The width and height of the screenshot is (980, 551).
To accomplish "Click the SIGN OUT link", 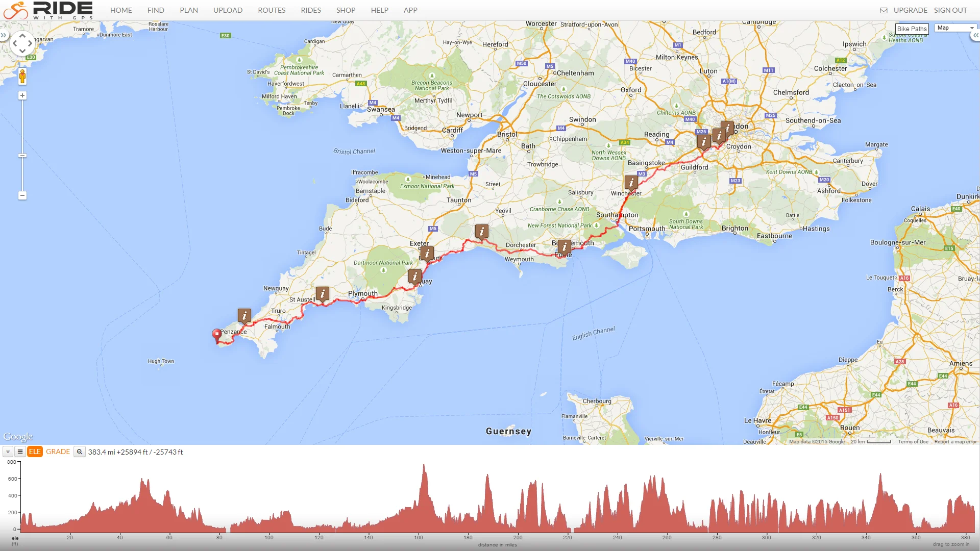I will 950,10.
